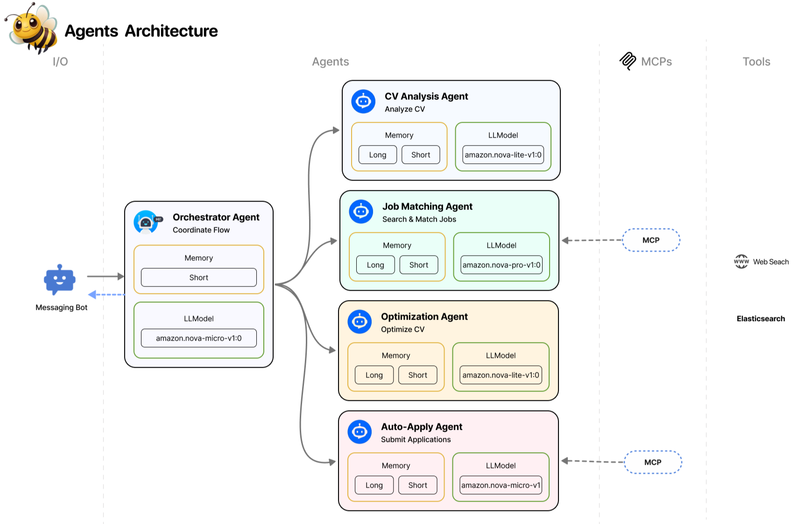Click the Memory label in Auto-Apply Agent
This screenshot has height=524, width=812.
pyautogui.click(x=396, y=466)
